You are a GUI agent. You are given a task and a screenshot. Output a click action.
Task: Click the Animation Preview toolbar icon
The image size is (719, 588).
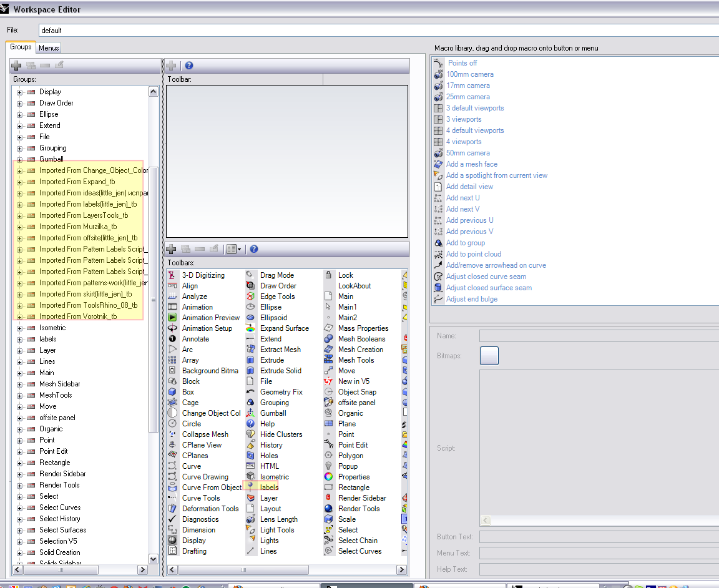pos(172,318)
